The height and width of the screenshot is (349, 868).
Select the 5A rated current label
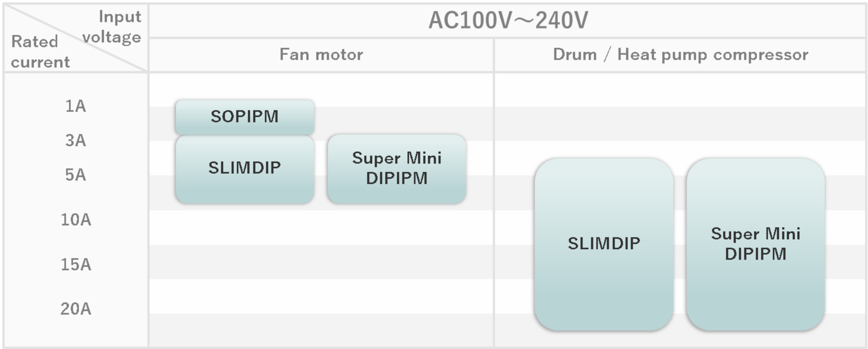(x=76, y=175)
